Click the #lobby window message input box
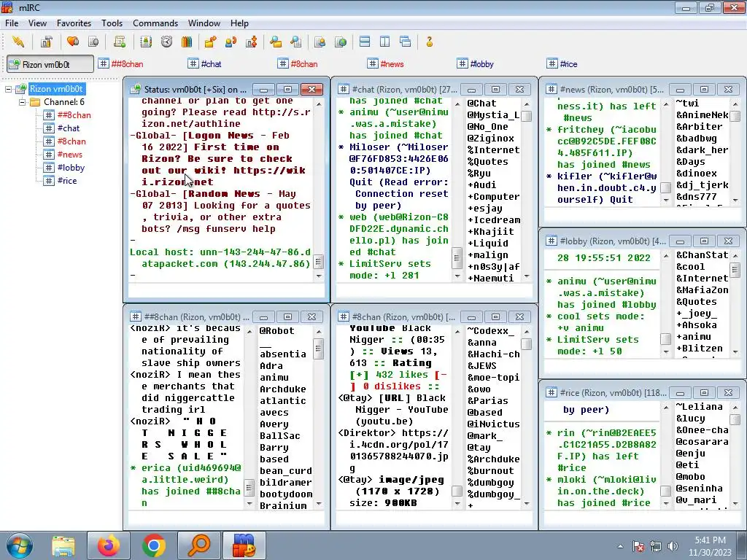Viewport: 747px width, 560px height. coord(643,366)
